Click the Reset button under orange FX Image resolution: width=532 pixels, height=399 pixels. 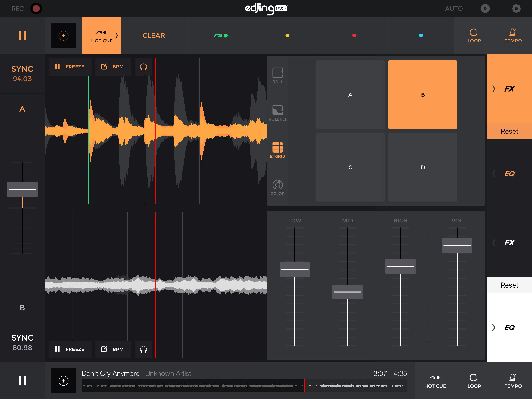pos(509,131)
